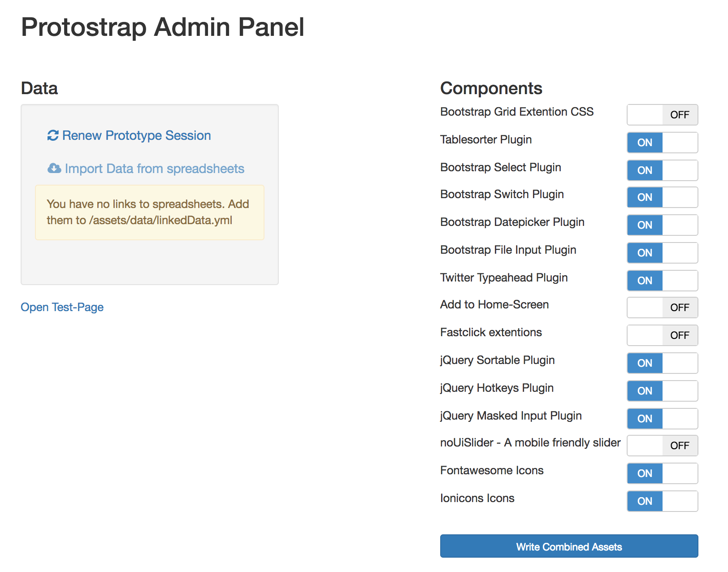The width and height of the screenshot is (728, 572).
Task: Enable the noUiSlider mobile slider toggle
Action: [x=662, y=446]
